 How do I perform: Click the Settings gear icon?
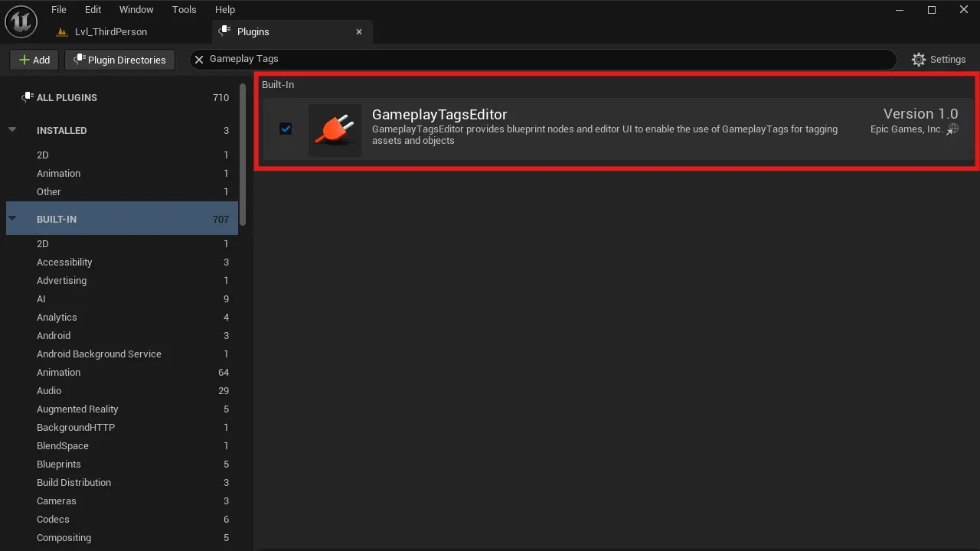tap(919, 60)
